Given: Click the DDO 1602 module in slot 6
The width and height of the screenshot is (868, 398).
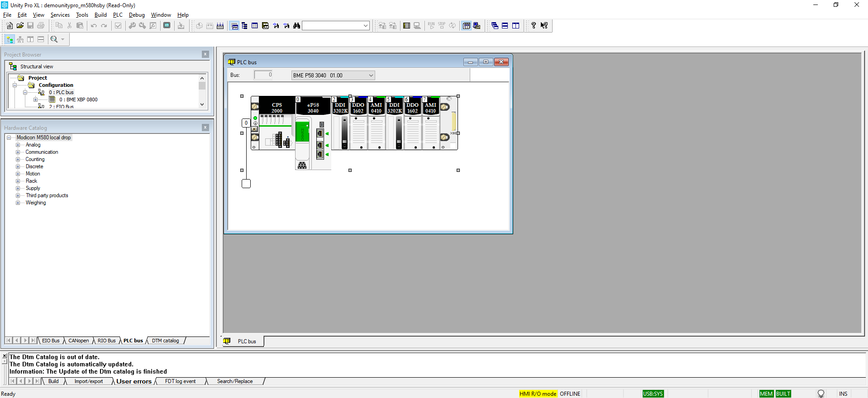Looking at the screenshot, I should click(x=413, y=123).
